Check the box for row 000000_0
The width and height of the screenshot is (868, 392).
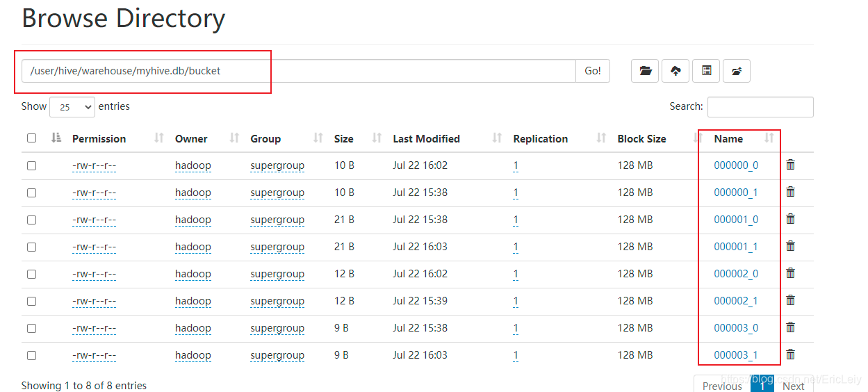[31, 165]
